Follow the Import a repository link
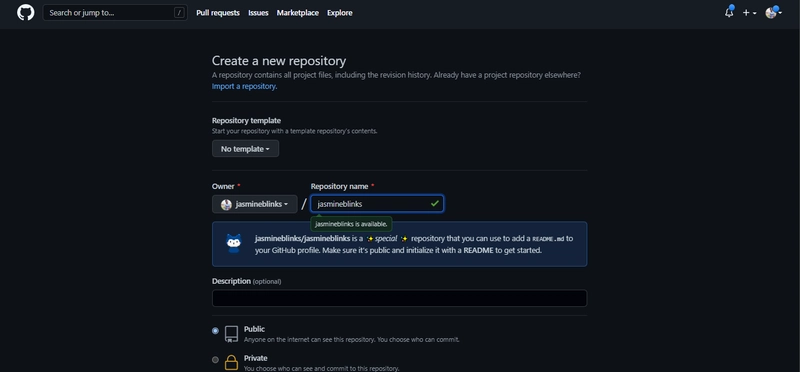 [x=244, y=86]
